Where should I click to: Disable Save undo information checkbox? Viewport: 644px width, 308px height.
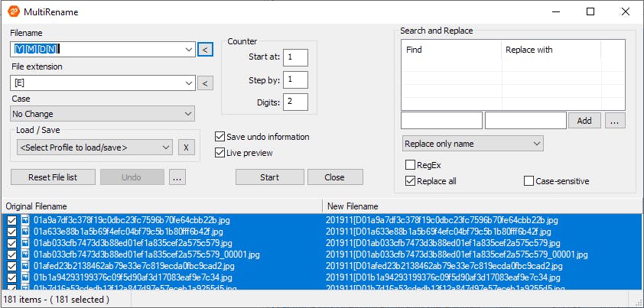[221, 137]
